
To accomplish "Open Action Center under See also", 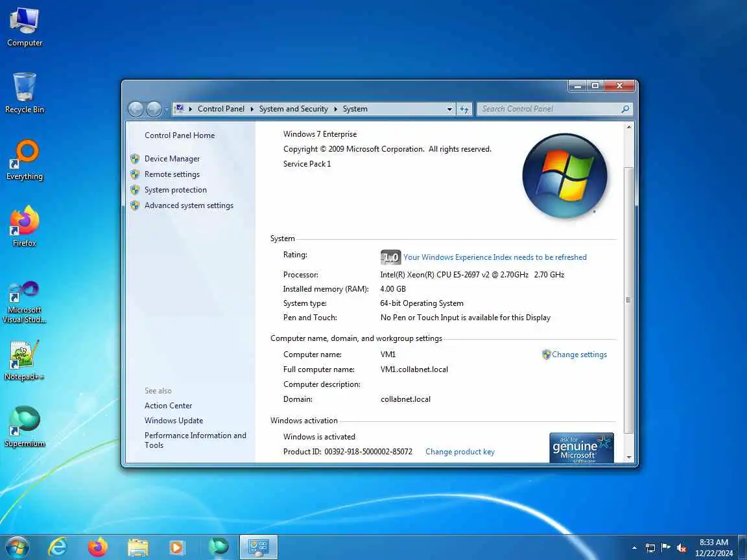I will (168, 406).
